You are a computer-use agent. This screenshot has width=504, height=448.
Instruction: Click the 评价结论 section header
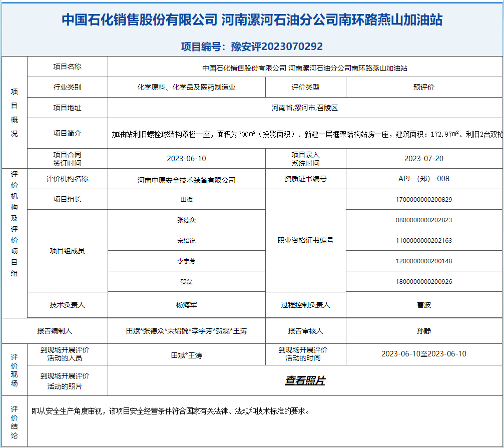pos(14,422)
